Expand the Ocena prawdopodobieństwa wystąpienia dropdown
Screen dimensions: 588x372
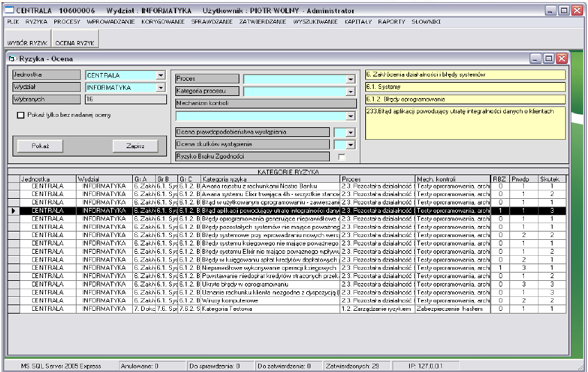(x=351, y=132)
